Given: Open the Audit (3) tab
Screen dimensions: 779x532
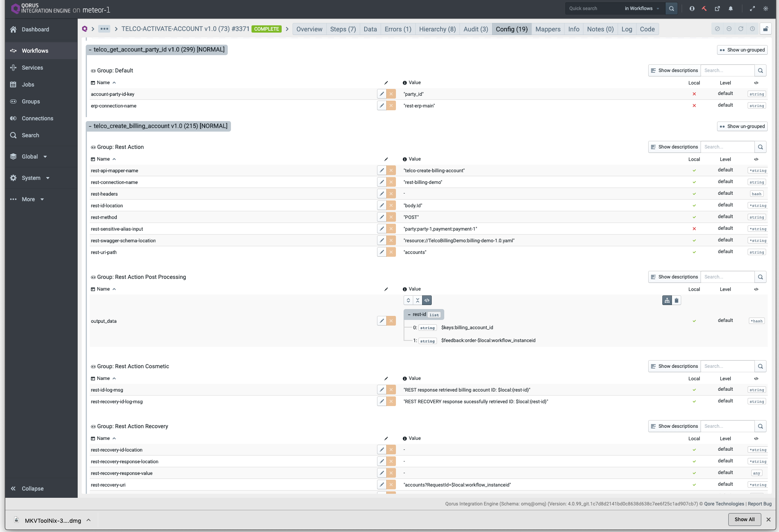Looking at the screenshot, I should (x=475, y=29).
